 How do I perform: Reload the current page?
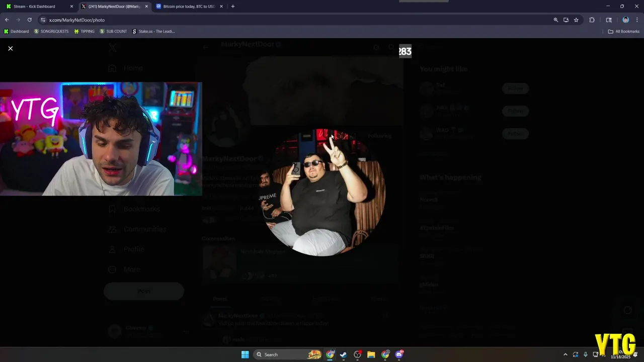pyautogui.click(x=29, y=20)
